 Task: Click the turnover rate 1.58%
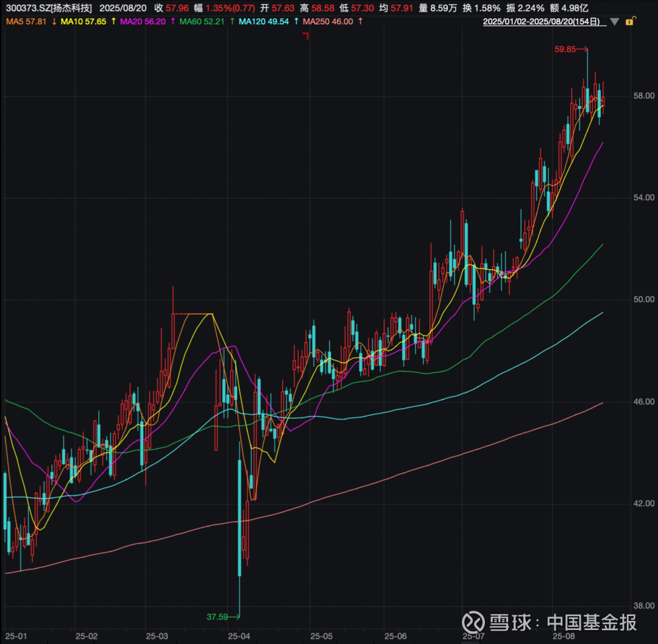point(487,8)
